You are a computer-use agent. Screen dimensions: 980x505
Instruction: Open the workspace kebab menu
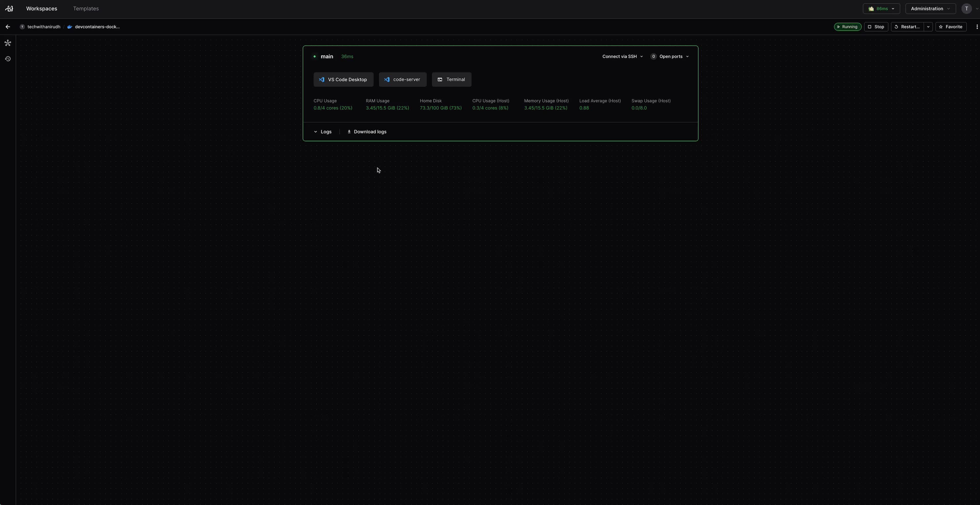coord(977,27)
